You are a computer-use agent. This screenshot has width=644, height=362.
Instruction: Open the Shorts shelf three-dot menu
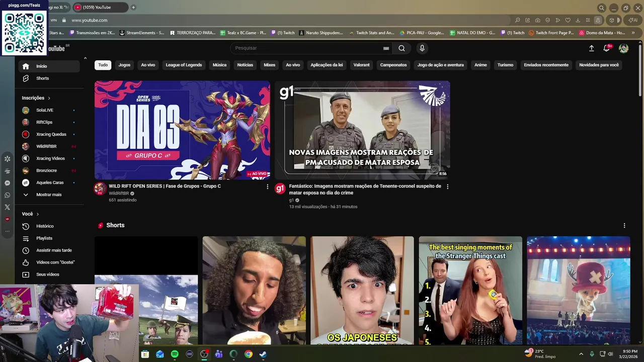tap(624, 226)
